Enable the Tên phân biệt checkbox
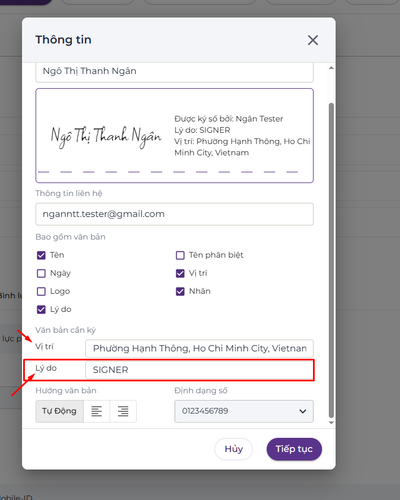The image size is (400, 500). pyautogui.click(x=180, y=255)
